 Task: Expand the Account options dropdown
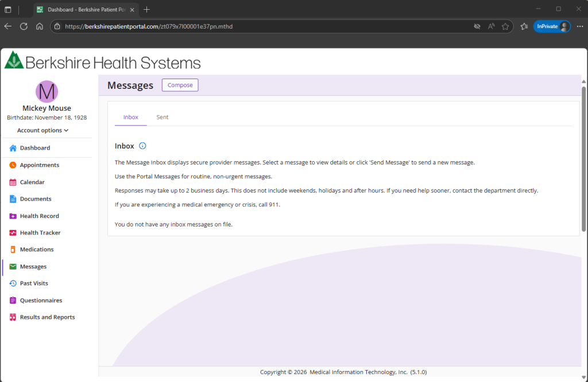43,131
